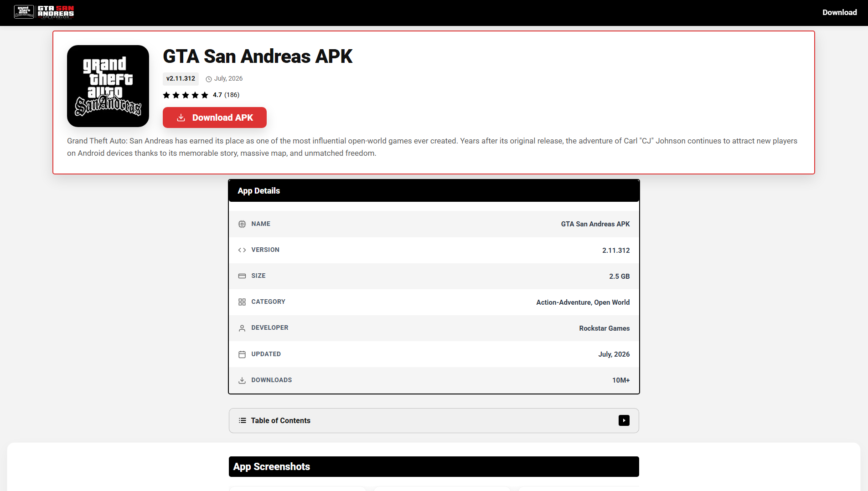Click the download arrow icon inside Download APK

point(181,118)
